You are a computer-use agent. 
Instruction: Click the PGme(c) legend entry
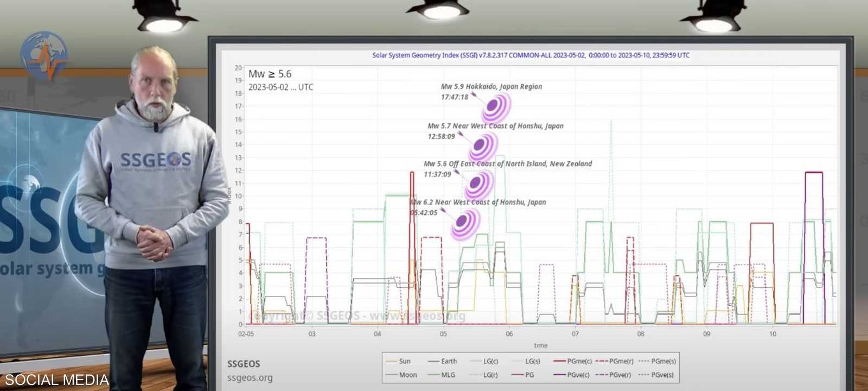pyautogui.click(x=572, y=361)
